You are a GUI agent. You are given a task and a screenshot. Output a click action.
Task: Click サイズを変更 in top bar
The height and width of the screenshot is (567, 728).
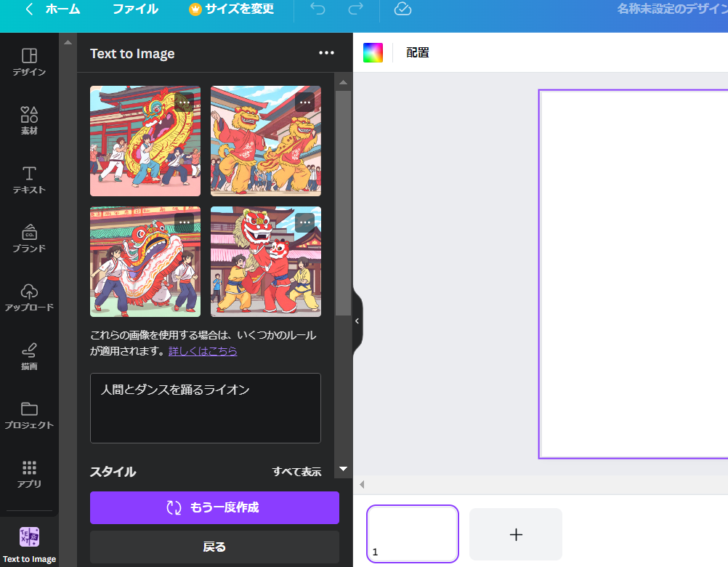[231, 9]
